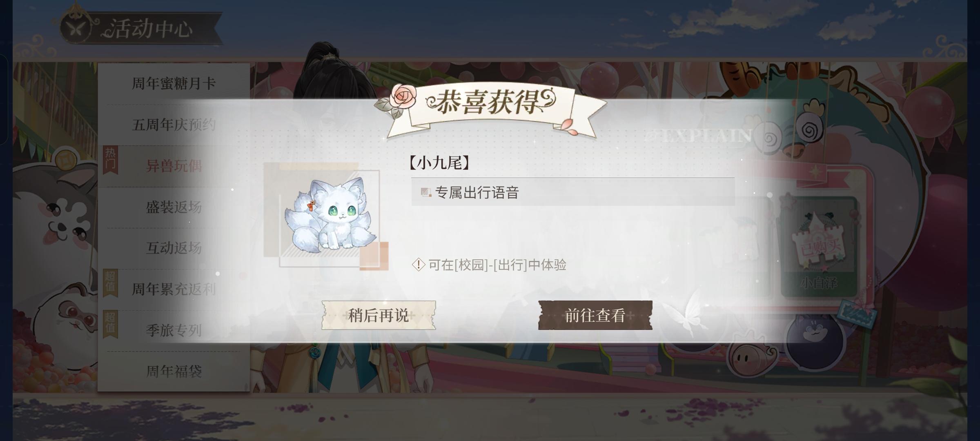Open 周年累充返利 event entry
This screenshot has width=980, height=441.
coord(174,289)
